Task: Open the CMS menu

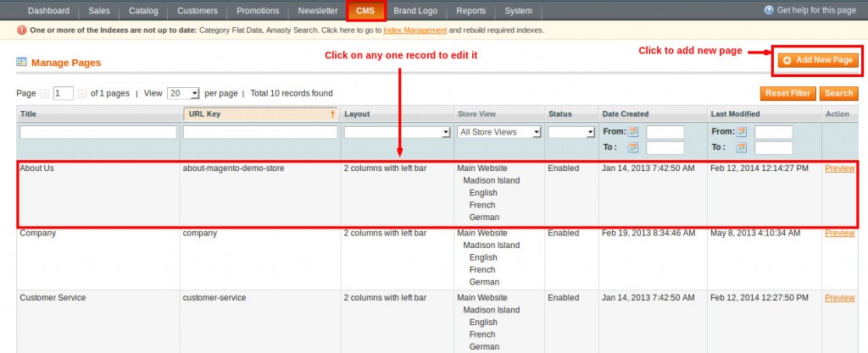Action: tap(365, 11)
